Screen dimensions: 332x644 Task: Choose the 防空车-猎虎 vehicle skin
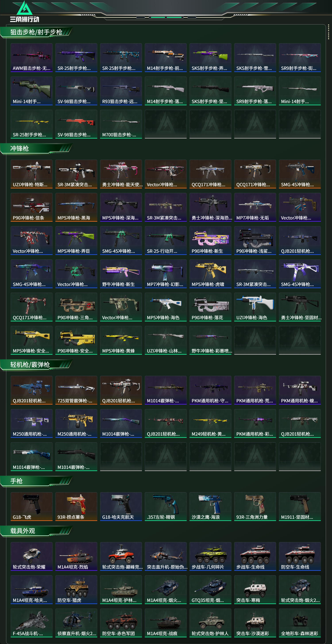click(76, 589)
